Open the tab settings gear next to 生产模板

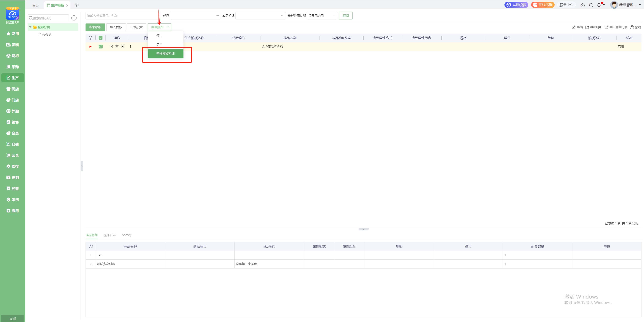coord(77,5)
